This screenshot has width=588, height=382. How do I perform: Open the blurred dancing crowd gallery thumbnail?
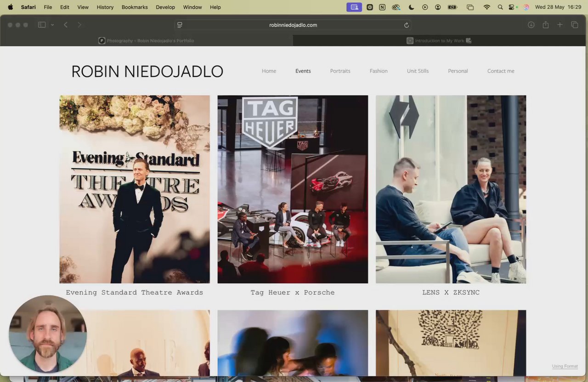point(293,343)
